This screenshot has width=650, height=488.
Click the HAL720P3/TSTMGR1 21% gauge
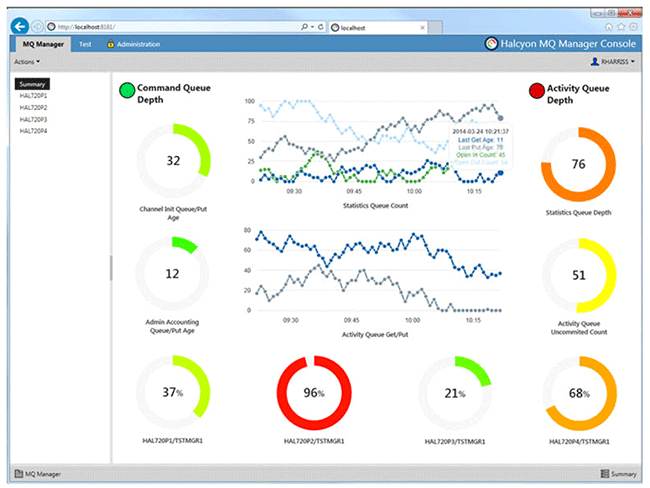click(455, 393)
